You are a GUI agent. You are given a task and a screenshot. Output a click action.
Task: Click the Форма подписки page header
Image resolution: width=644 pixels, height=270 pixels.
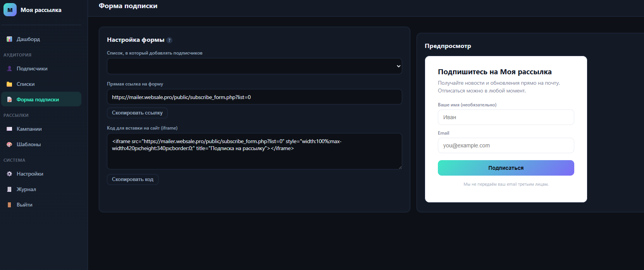(x=128, y=6)
